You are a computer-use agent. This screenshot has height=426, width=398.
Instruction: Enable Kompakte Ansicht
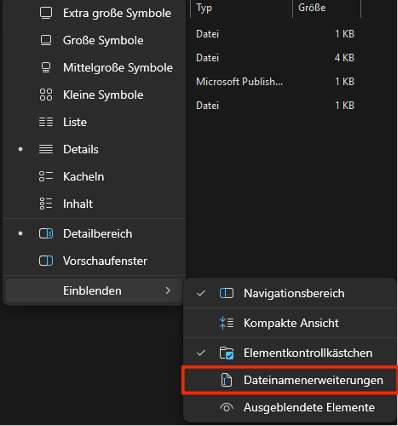pos(289,323)
